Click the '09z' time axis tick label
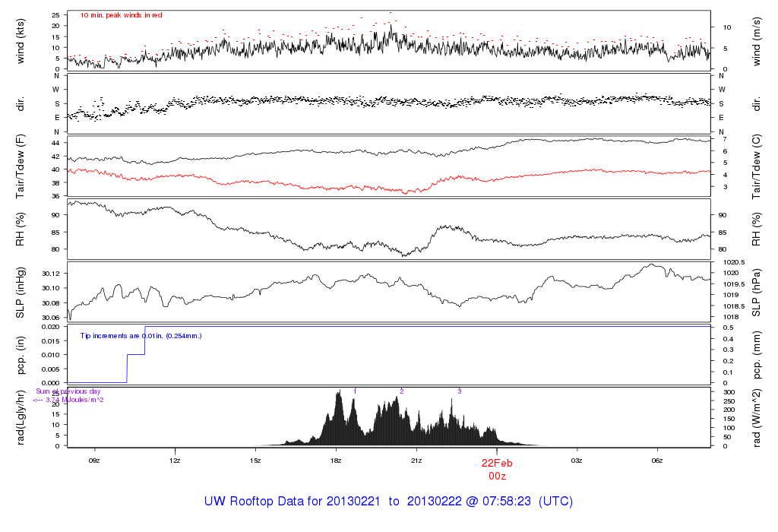Screen dimensions: 778x532 click(x=94, y=461)
